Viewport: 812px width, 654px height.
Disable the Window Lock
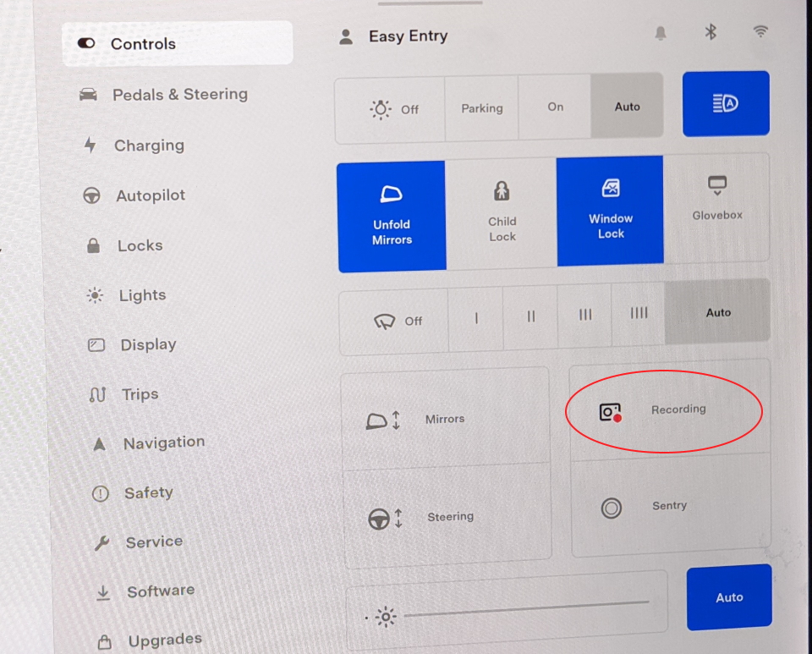[610, 212]
